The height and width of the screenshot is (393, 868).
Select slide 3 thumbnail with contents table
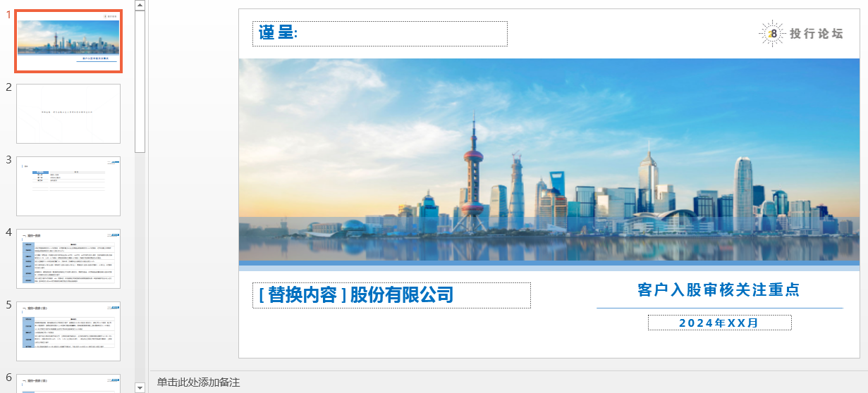68,186
